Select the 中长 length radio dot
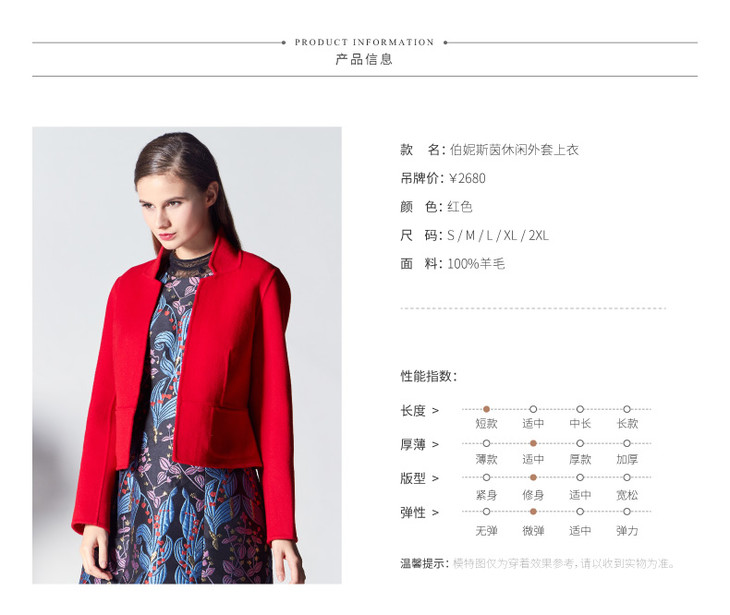This screenshot has width=730, height=615. point(580,409)
